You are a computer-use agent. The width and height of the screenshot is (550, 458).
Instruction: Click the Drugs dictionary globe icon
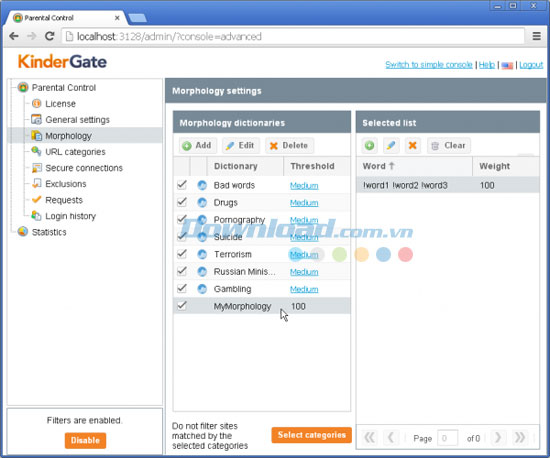click(202, 202)
